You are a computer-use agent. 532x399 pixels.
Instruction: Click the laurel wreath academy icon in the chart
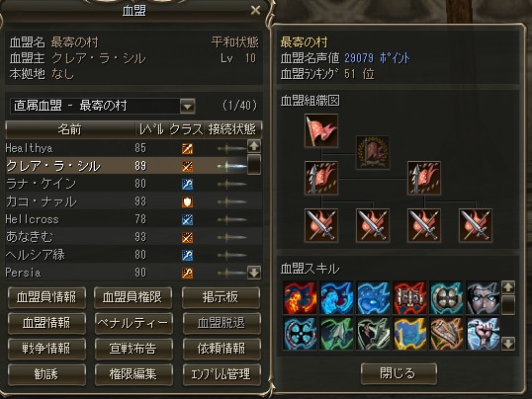[373, 152]
